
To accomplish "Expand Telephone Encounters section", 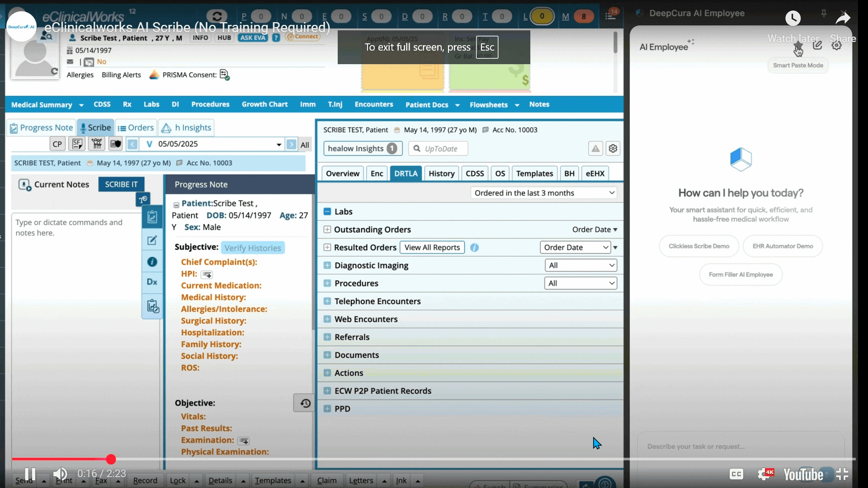I will (327, 301).
